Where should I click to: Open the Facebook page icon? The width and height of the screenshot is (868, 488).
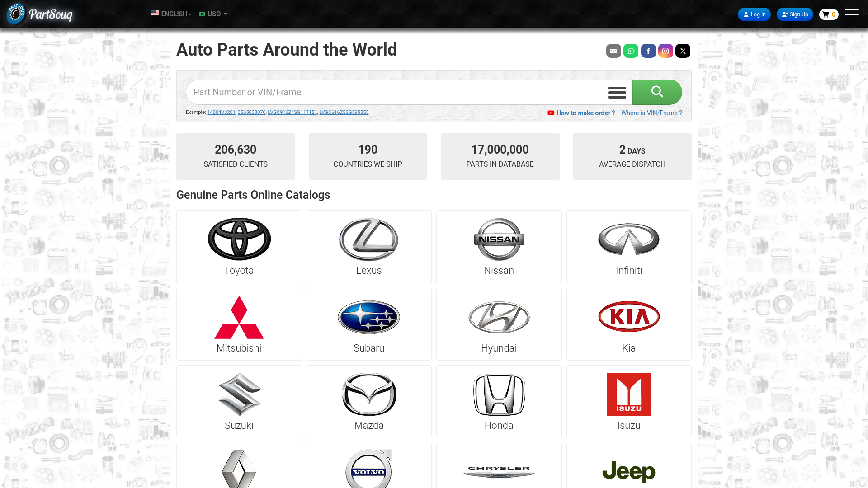click(648, 51)
